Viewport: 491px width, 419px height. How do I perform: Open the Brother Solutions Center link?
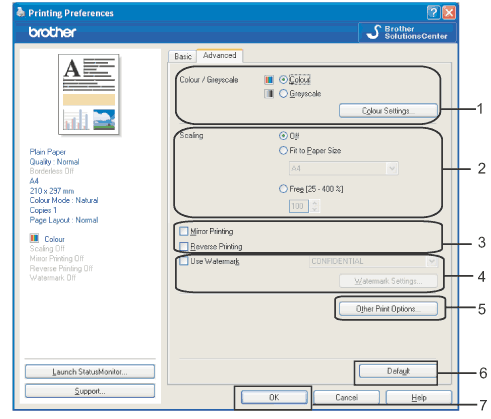click(x=407, y=32)
